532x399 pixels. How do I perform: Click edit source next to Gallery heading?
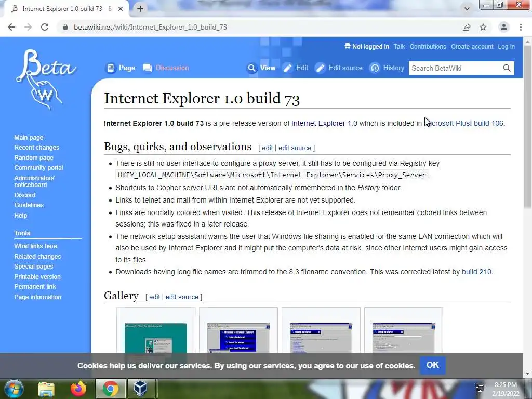[182, 297]
